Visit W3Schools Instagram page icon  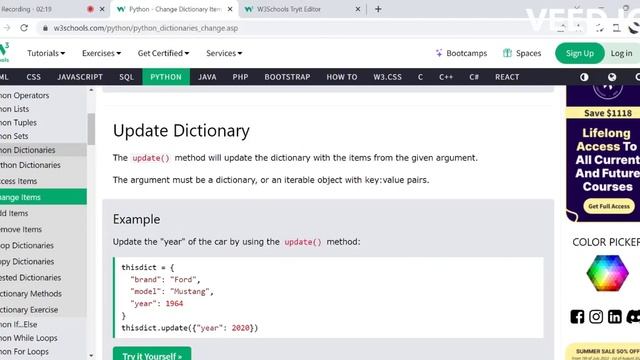pyautogui.click(x=596, y=317)
